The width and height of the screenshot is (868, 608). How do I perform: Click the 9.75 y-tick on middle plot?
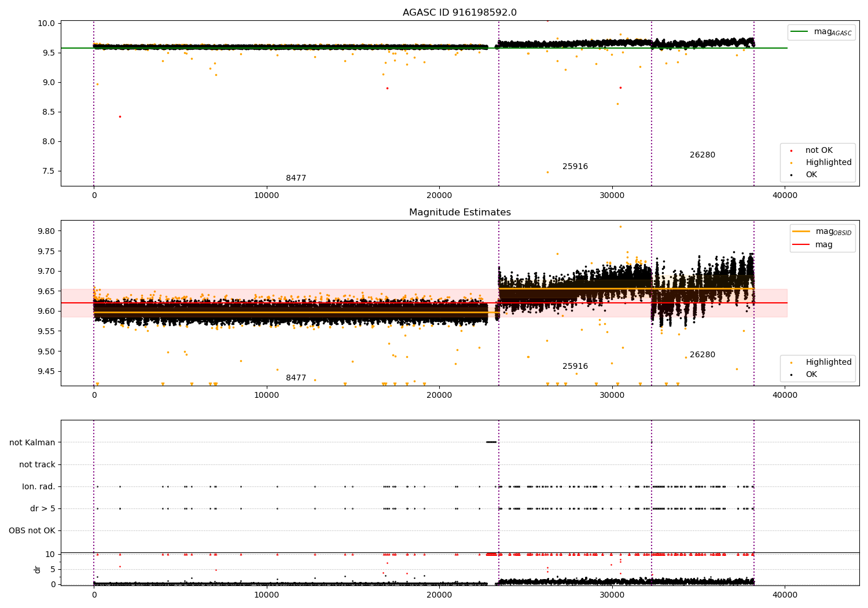(47, 252)
